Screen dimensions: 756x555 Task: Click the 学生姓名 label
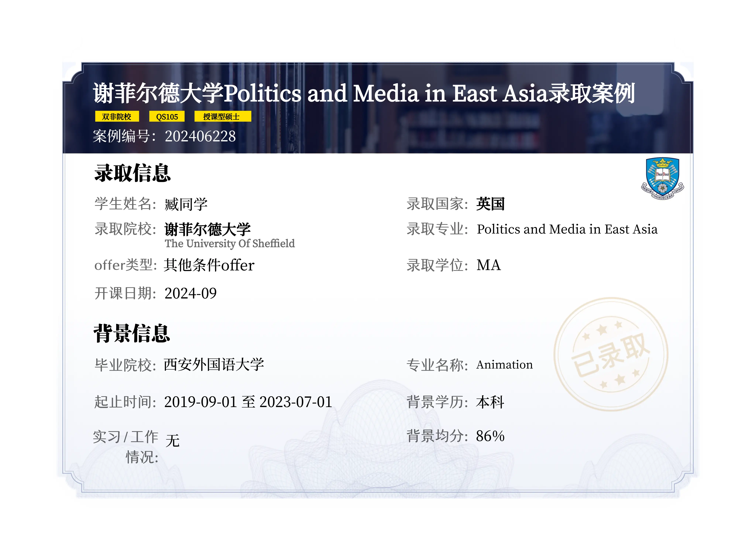125,204
